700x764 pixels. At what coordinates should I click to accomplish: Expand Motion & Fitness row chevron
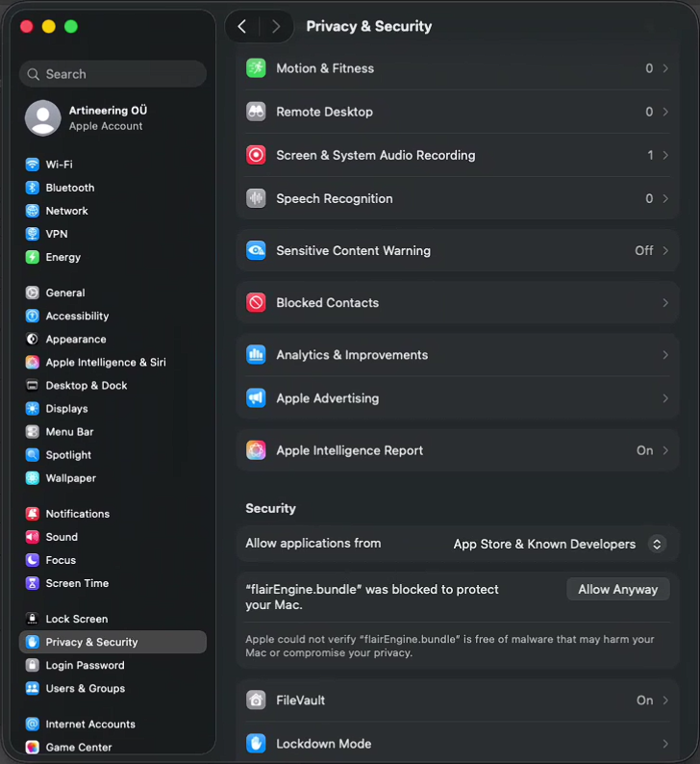665,68
